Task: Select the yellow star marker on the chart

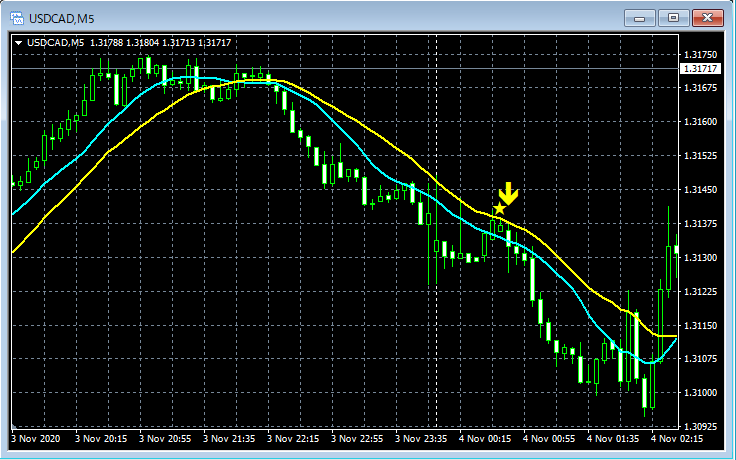Action: pos(499,209)
